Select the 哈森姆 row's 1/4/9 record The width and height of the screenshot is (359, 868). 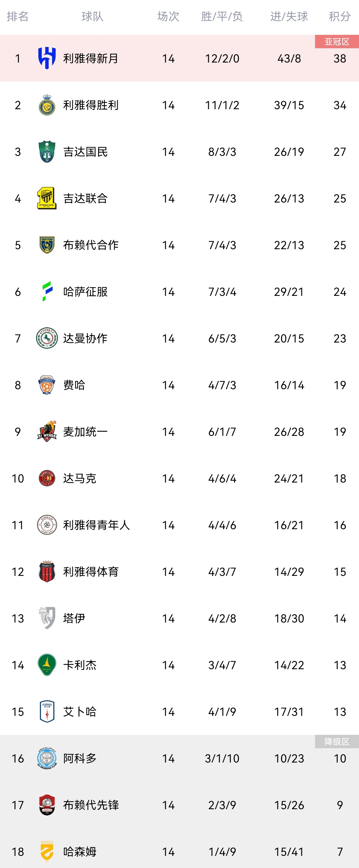pos(222,852)
